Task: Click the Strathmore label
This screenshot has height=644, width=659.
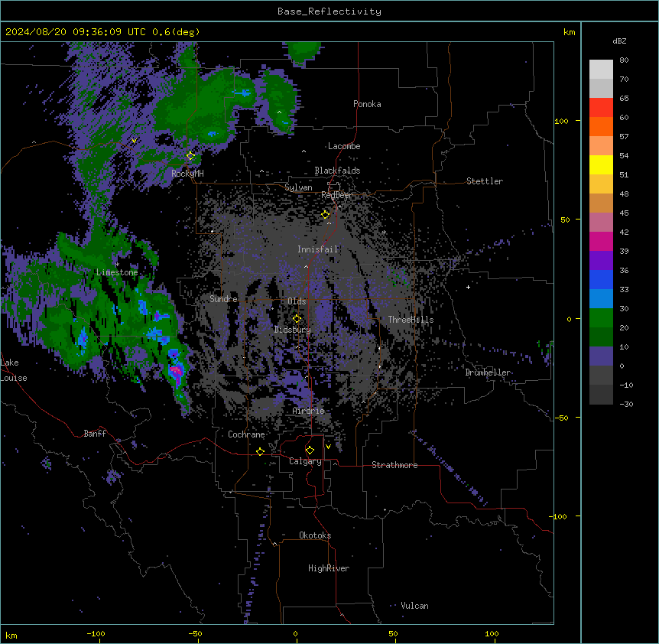Action: (394, 465)
